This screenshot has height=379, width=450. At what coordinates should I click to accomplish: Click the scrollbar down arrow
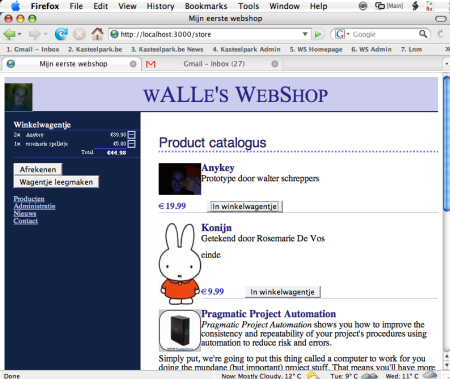coord(447,365)
